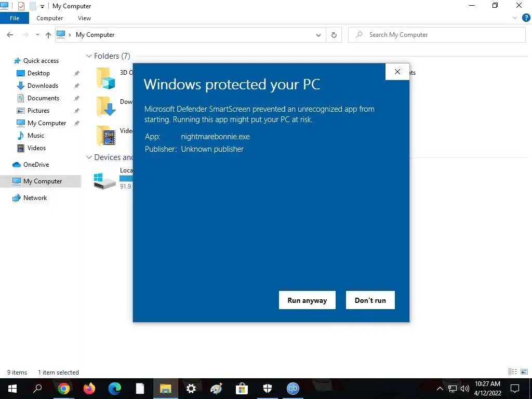Show hidden system tray icons
Screen dimensions: 532x399
(440, 389)
